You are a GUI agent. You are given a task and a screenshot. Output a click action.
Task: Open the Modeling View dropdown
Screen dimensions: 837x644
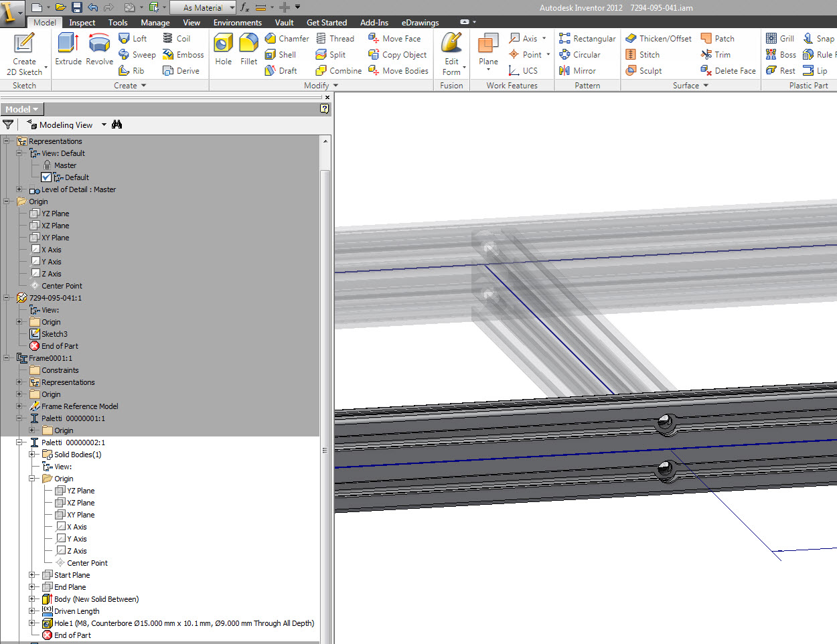point(104,125)
